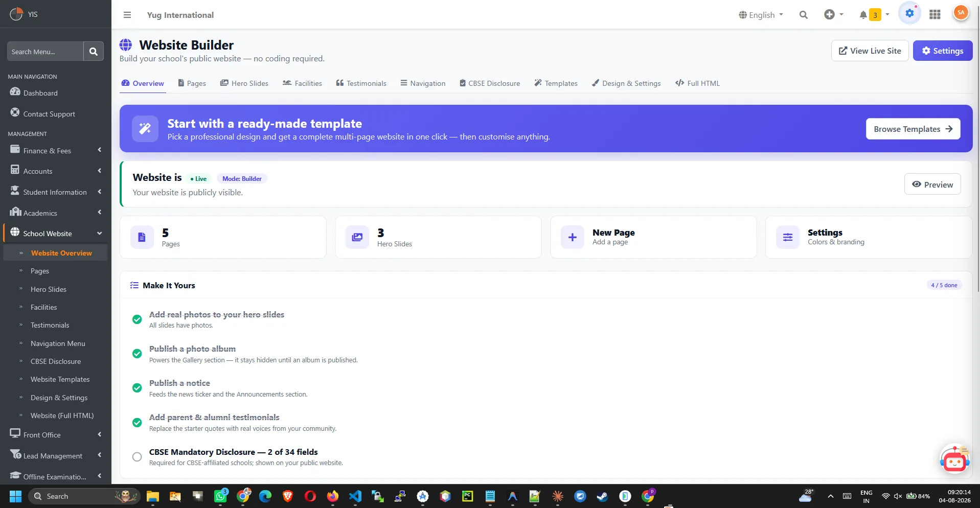
Task: Click the Live status badge
Action: click(198, 178)
